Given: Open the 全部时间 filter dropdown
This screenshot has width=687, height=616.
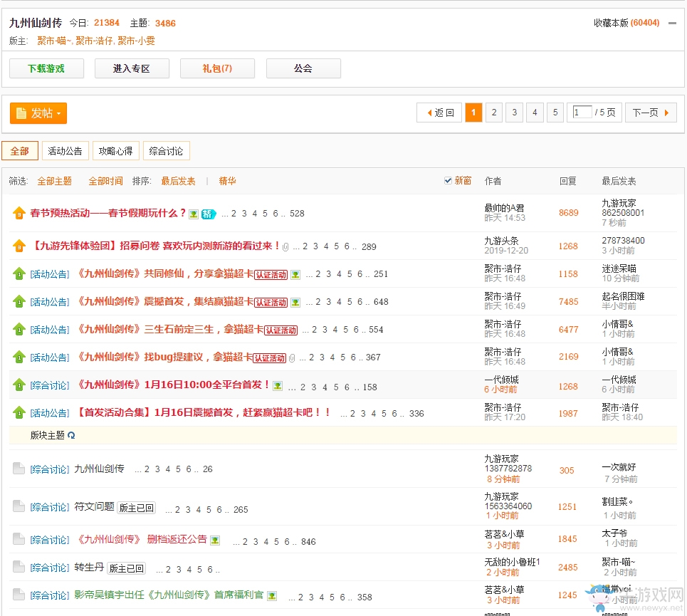Looking at the screenshot, I should coord(105,181).
